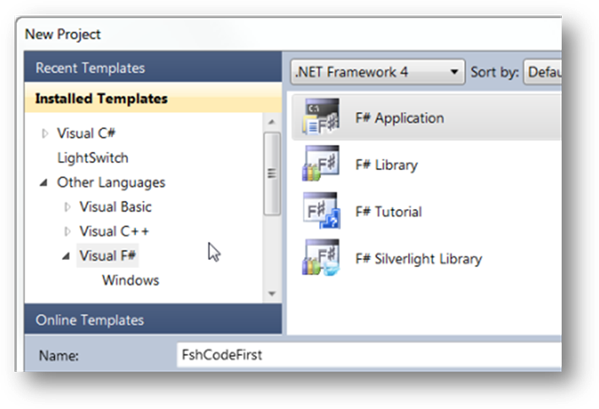Expand the Visual C# tree node
This screenshot has width=599, height=409.
45,133
